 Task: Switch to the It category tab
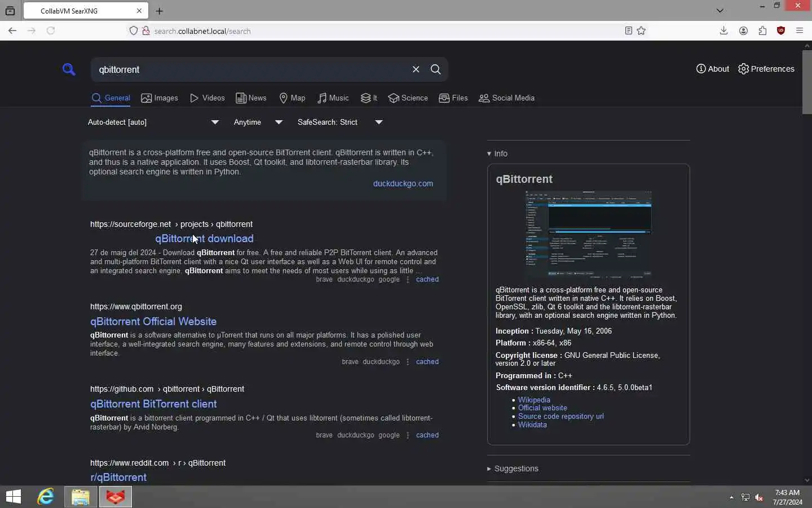369,98
